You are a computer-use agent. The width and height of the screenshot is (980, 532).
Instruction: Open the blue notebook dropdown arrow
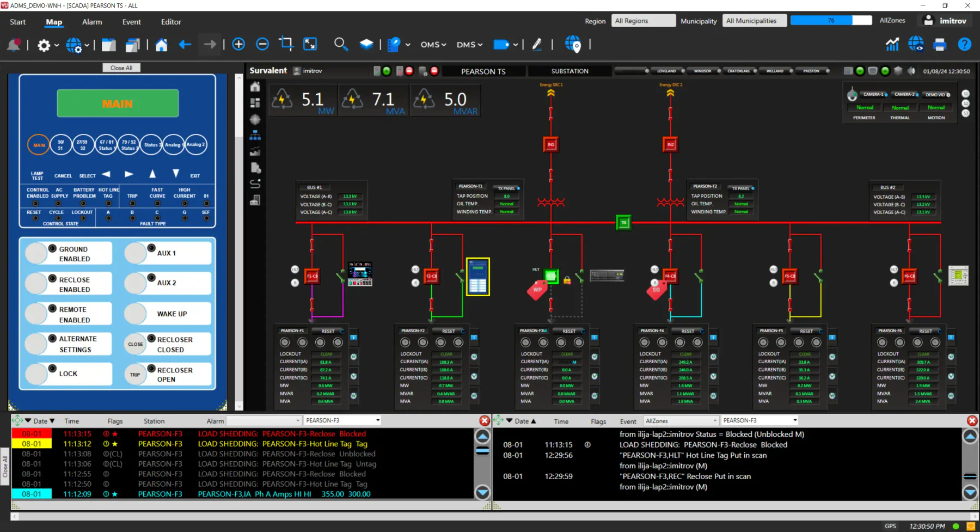[x=408, y=45]
